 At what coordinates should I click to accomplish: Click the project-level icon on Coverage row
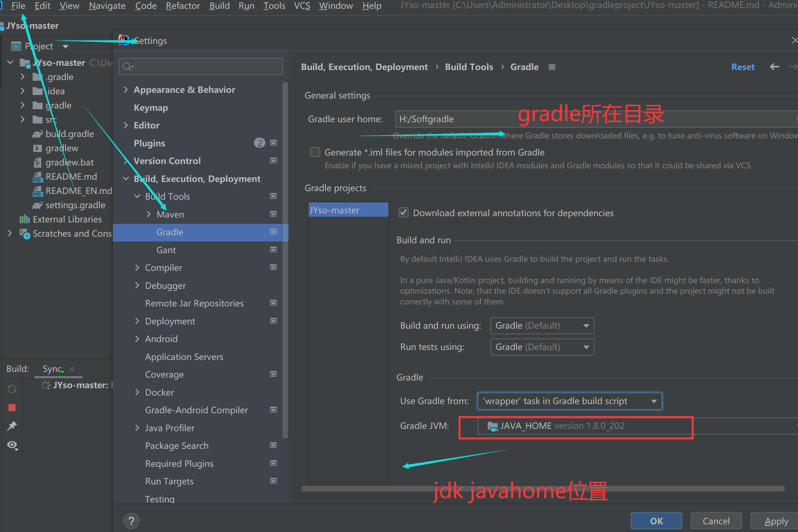pyautogui.click(x=273, y=374)
